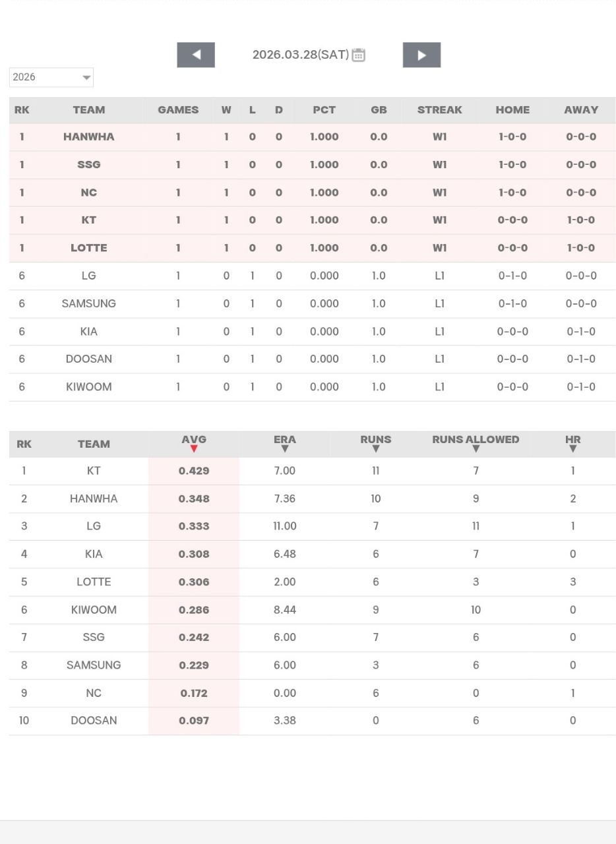
Task: Open the 2026 season dropdown
Action: (51, 77)
